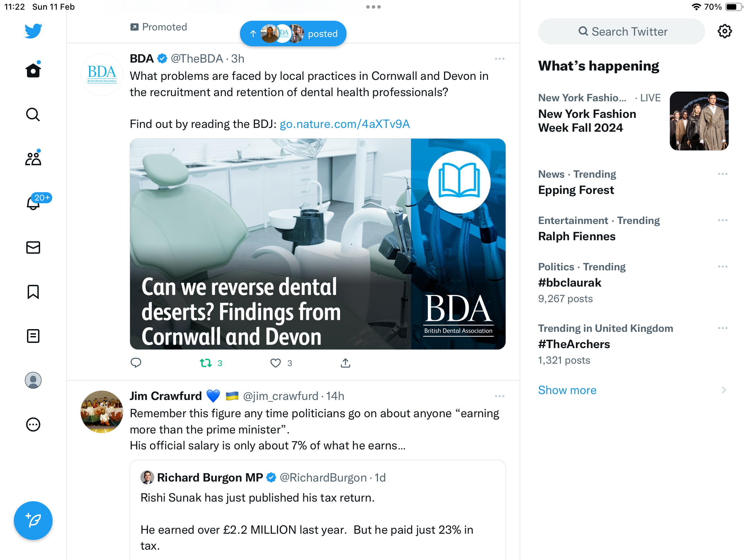This screenshot has height=560, width=747.
Task: Tap the 11:22 clock in status bar
Action: (x=15, y=7)
